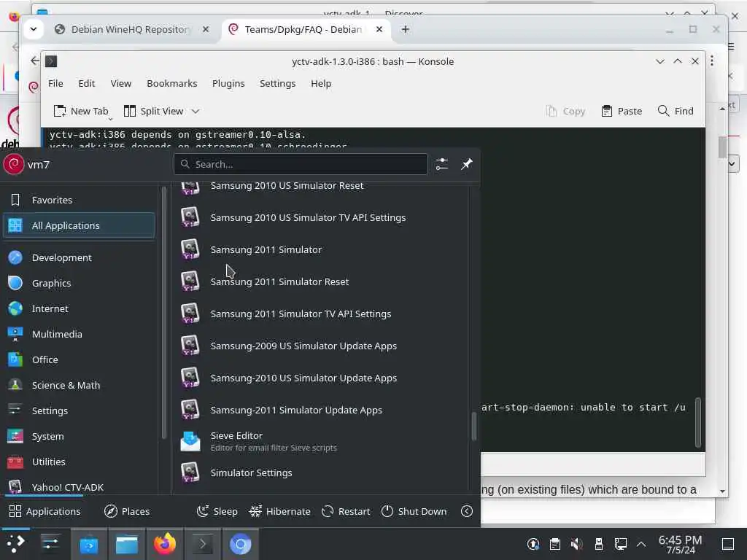The image size is (747, 560).
Task: Switch to Debian WineHQ Repository browser tab
Action: (131, 29)
